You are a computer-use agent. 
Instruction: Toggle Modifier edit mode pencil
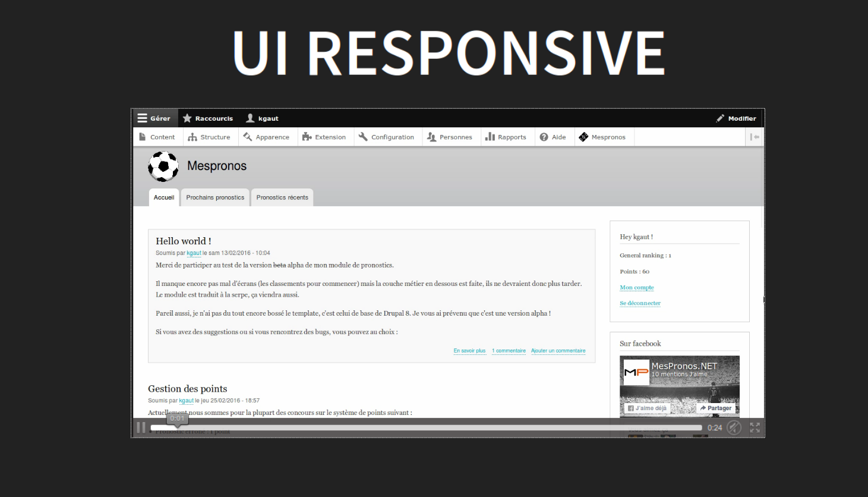tap(736, 118)
